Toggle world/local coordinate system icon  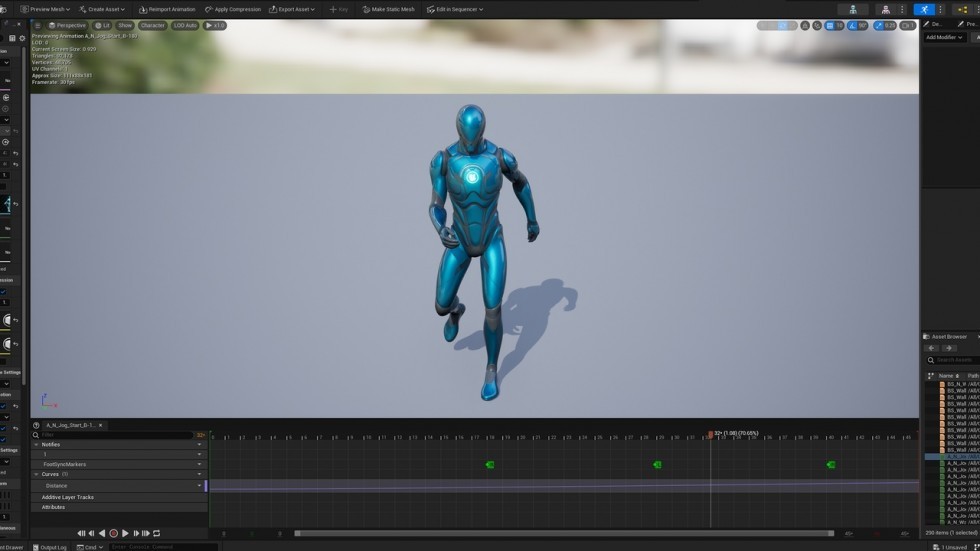click(805, 26)
